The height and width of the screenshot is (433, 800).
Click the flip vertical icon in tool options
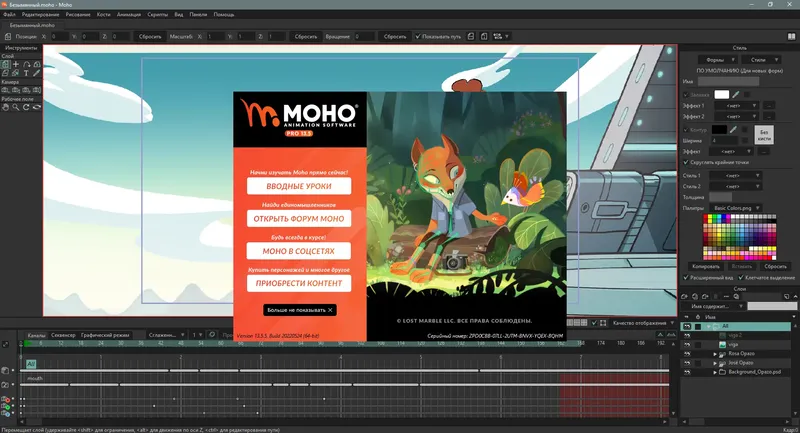click(484, 36)
